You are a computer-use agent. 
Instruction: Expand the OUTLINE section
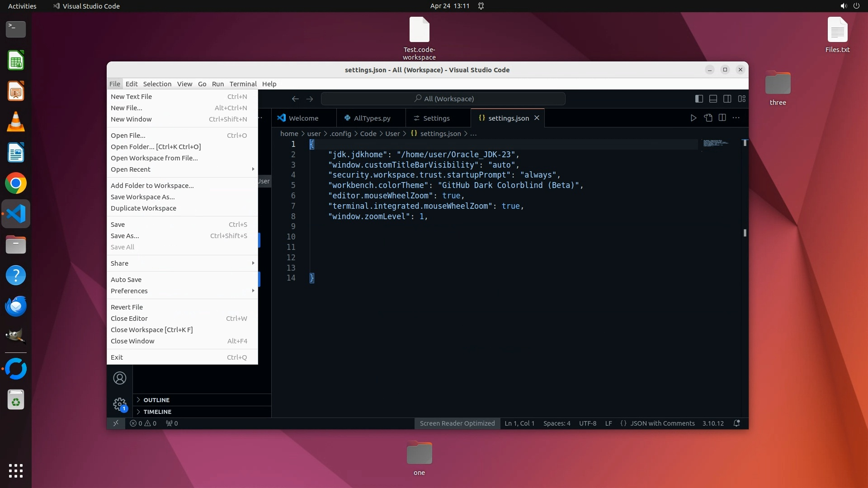tap(156, 400)
